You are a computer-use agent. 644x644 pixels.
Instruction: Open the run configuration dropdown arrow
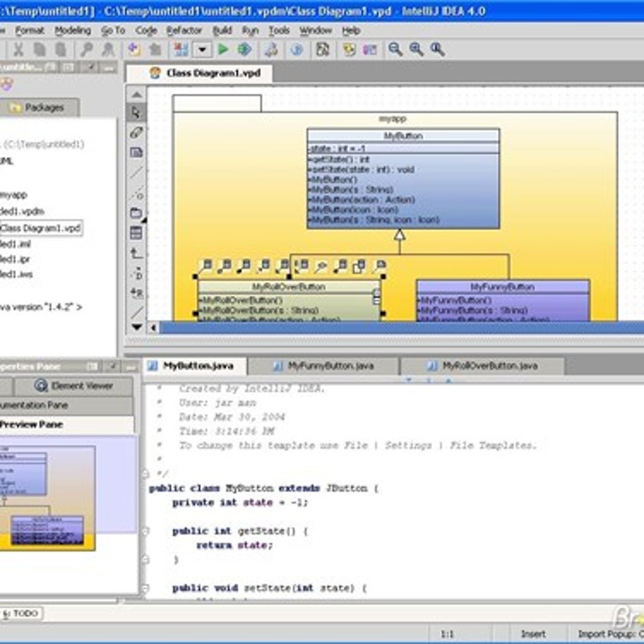tap(202, 49)
